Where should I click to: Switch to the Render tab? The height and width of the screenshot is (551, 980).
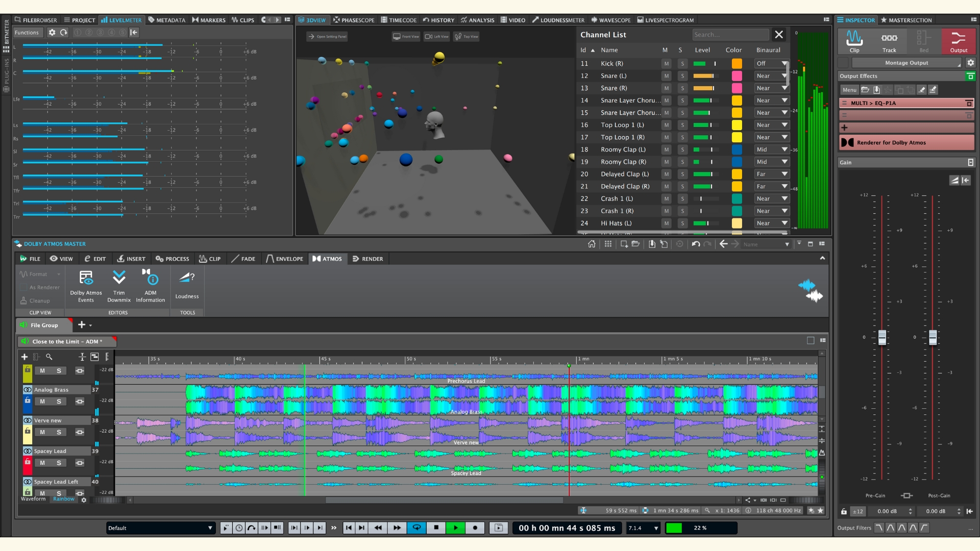367,259
